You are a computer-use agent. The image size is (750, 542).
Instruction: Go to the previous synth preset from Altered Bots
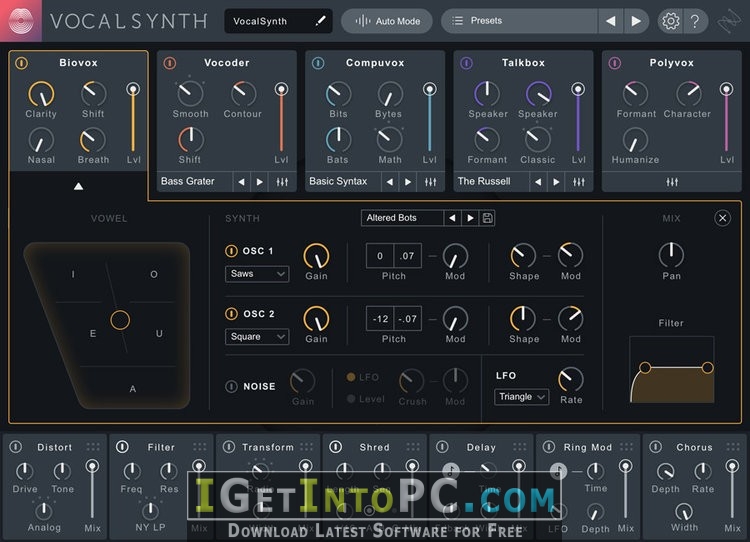[x=452, y=218]
